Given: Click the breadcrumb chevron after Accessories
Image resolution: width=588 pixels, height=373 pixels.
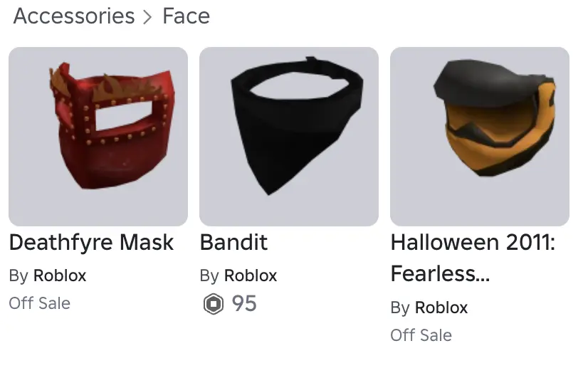Looking at the screenshot, I should pyautogui.click(x=148, y=17).
